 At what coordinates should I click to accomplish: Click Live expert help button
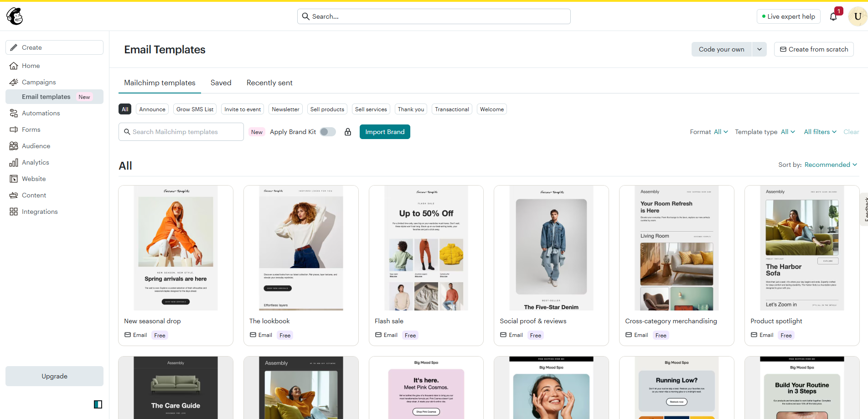coord(789,16)
